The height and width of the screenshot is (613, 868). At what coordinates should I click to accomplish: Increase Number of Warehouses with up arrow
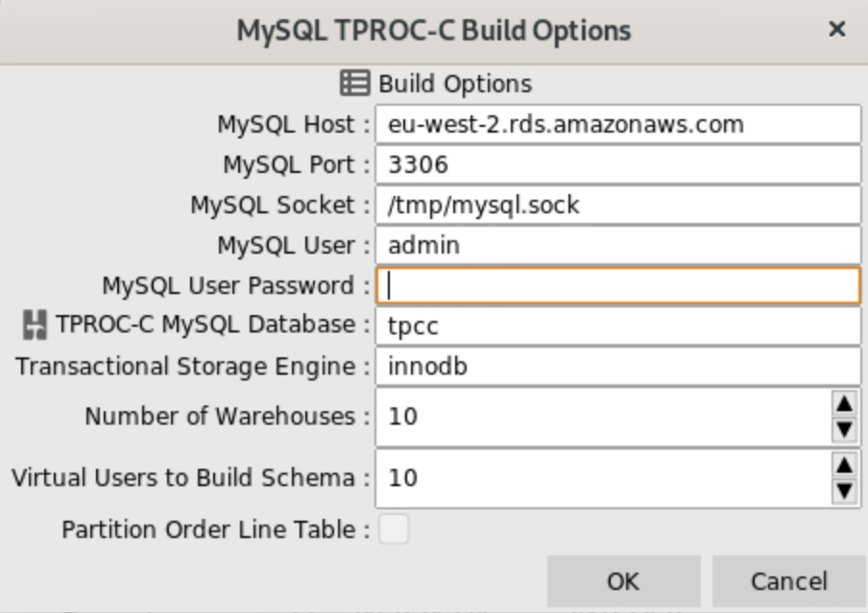pos(844,405)
